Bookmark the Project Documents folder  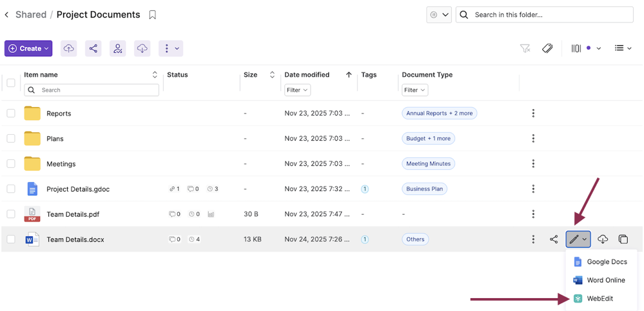click(153, 15)
